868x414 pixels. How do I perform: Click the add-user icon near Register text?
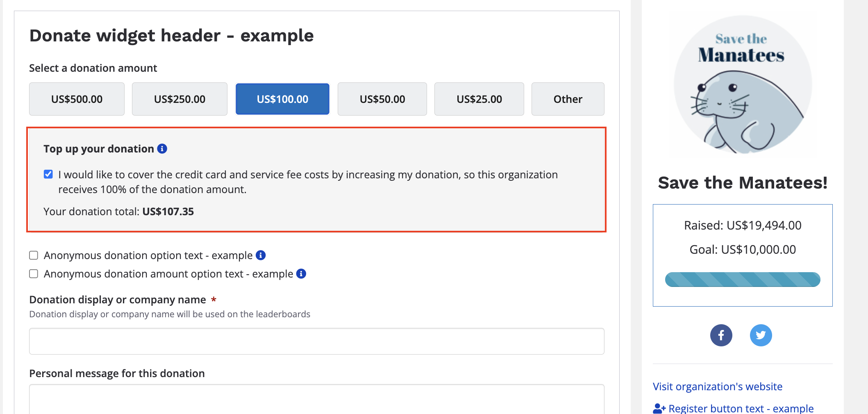(x=659, y=408)
